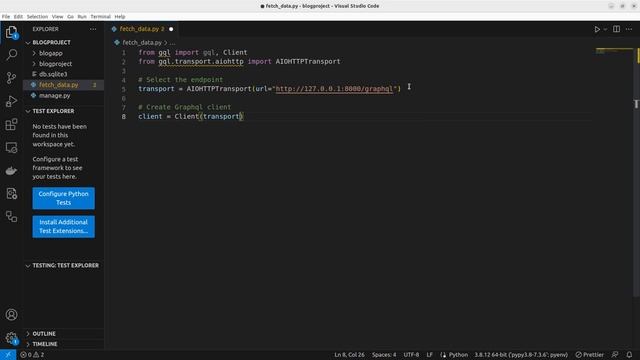
Task: Open the Extensions view icon
Action: click(x=11, y=124)
